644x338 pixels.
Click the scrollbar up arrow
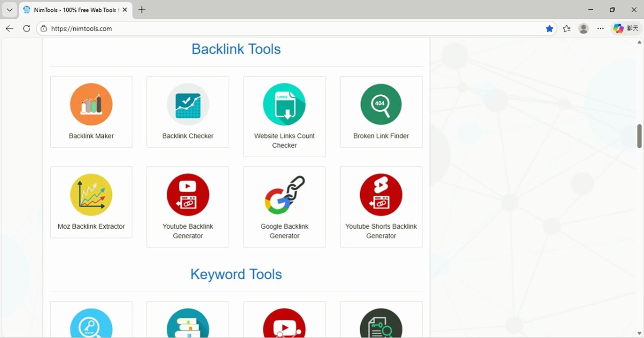coord(639,42)
